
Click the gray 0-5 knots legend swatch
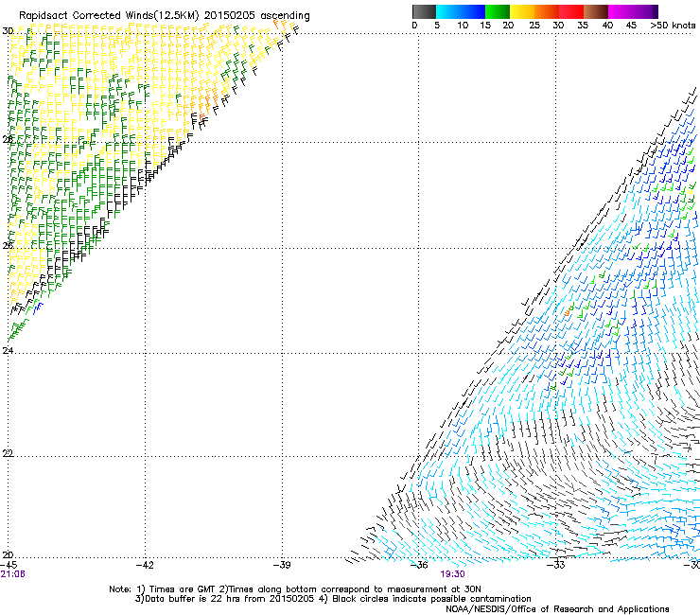(424, 11)
